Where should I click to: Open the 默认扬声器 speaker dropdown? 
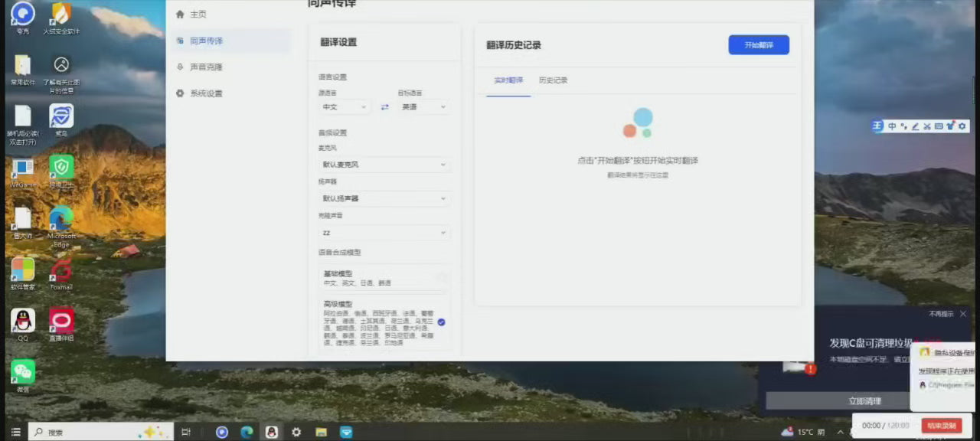point(384,198)
